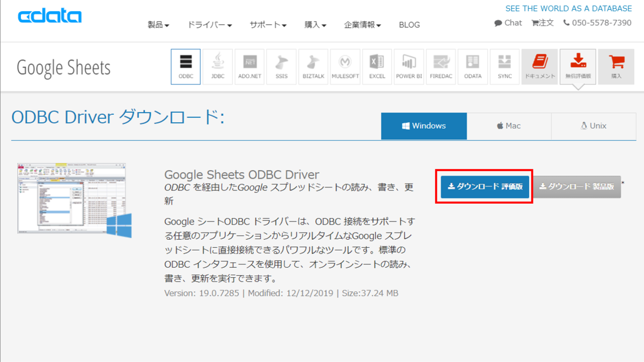Image resolution: width=644 pixels, height=362 pixels.
Task: Open the Chat link
Action: tap(508, 23)
